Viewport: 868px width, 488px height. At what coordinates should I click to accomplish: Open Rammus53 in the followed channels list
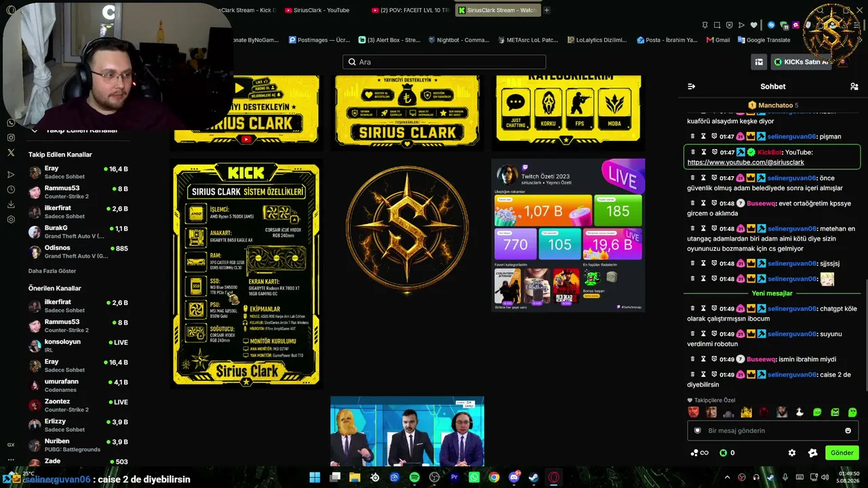tap(79, 192)
